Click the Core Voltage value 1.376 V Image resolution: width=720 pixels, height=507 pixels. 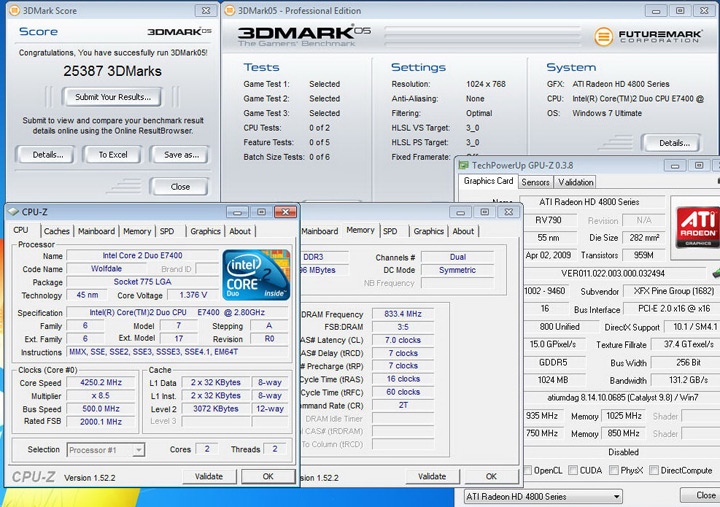click(193, 295)
